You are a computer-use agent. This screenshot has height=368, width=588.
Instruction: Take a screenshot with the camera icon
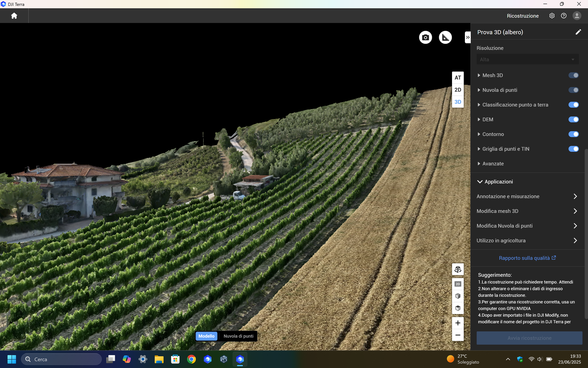click(x=425, y=37)
